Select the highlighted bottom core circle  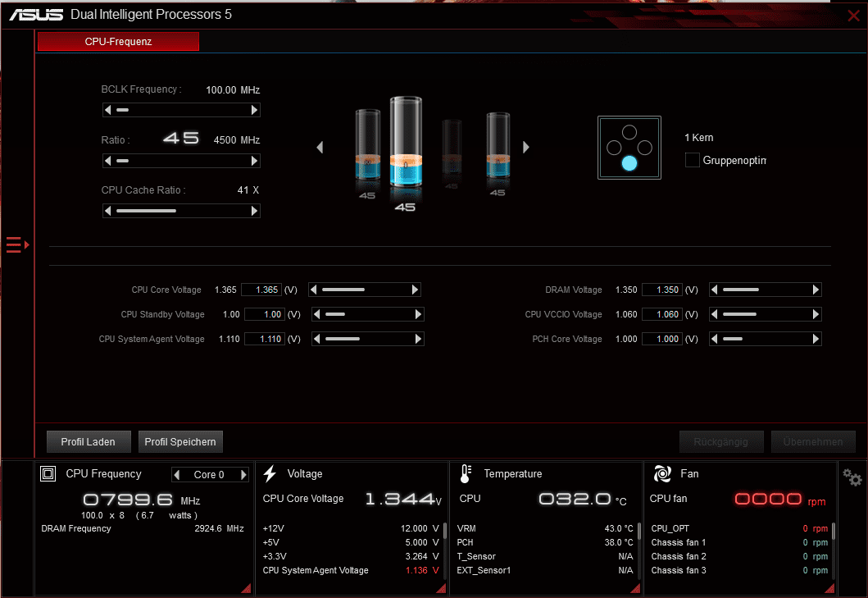pyautogui.click(x=629, y=163)
